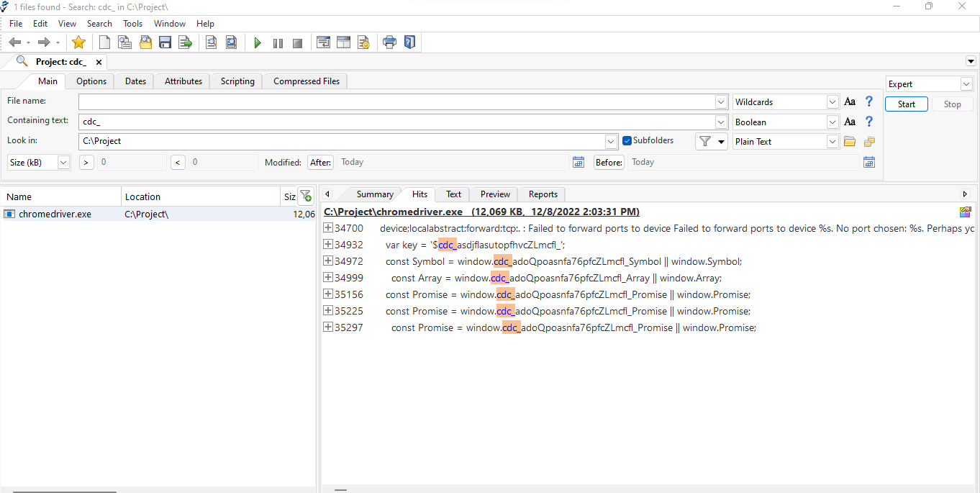Click the file path header link chromedriver.exe
The height and width of the screenshot is (493, 980).
[481, 212]
